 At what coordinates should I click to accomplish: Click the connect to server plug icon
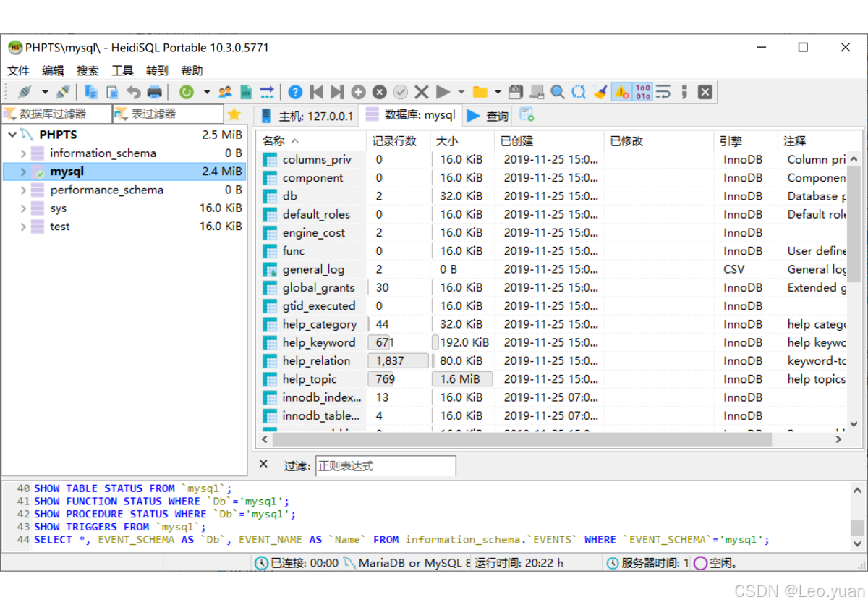[25, 92]
